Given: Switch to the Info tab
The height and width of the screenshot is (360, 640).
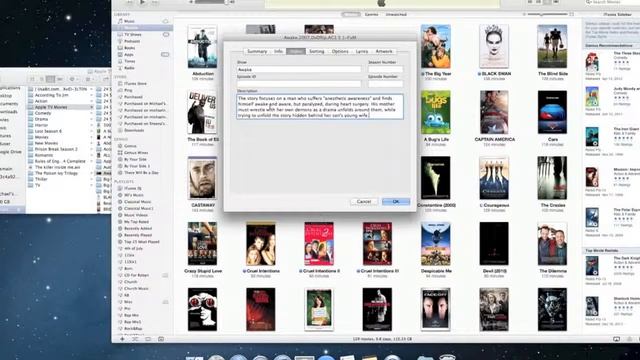Looking at the screenshot, I should pos(278,51).
